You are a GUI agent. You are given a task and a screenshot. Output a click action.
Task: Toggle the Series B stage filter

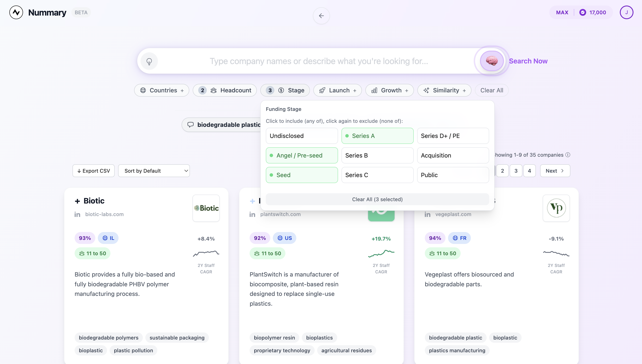[x=377, y=155]
